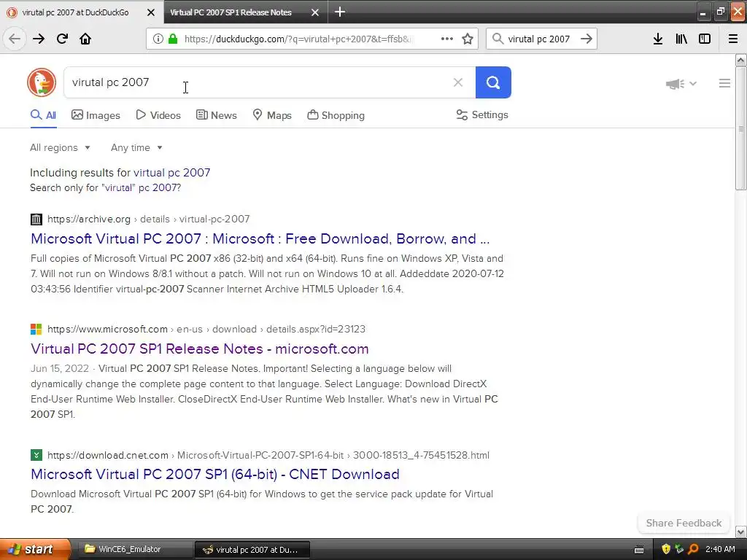Open the DuckDuckGo megaphone dropdown
The height and width of the screenshot is (560, 747).
tap(681, 84)
